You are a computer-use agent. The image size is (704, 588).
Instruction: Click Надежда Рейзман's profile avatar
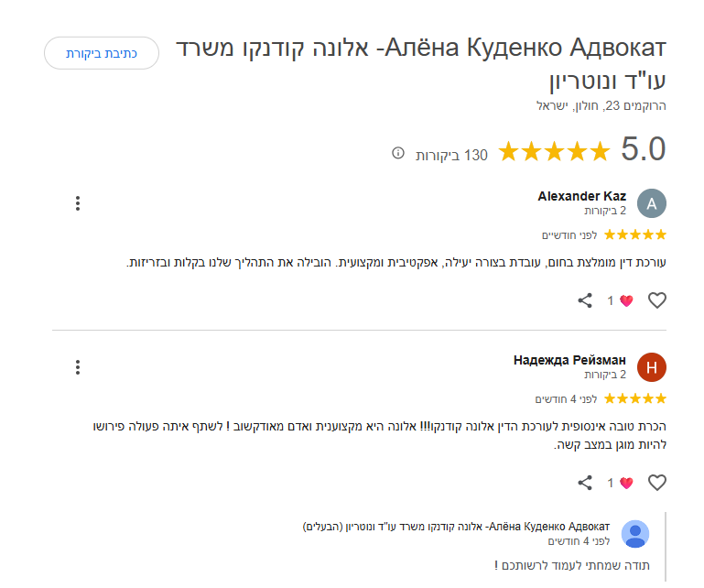pyautogui.click(x=651, y=367)
